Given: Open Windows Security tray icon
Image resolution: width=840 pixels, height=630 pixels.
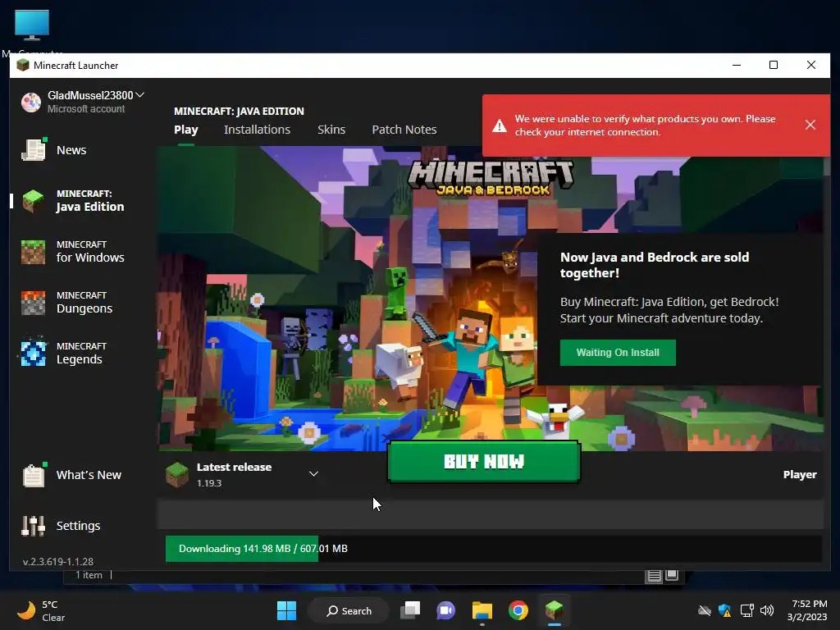Looking at the screenshot, I should [x=725, y=610].
